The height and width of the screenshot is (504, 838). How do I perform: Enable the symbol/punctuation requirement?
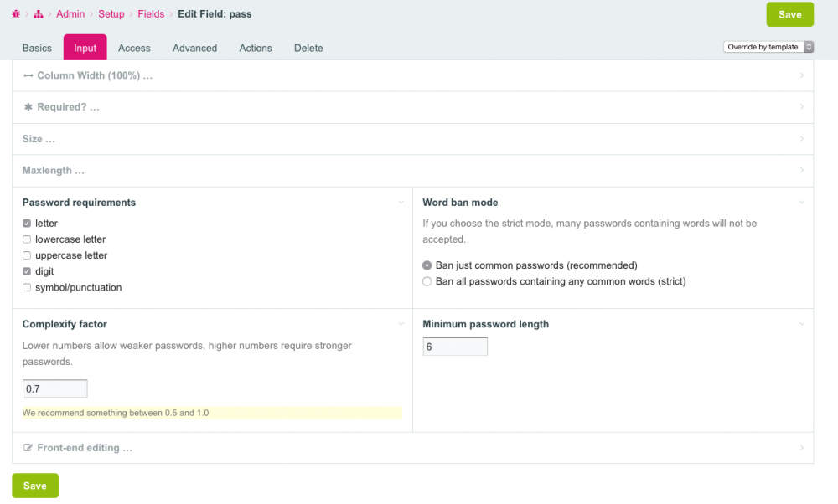click(x=27, y=287)
